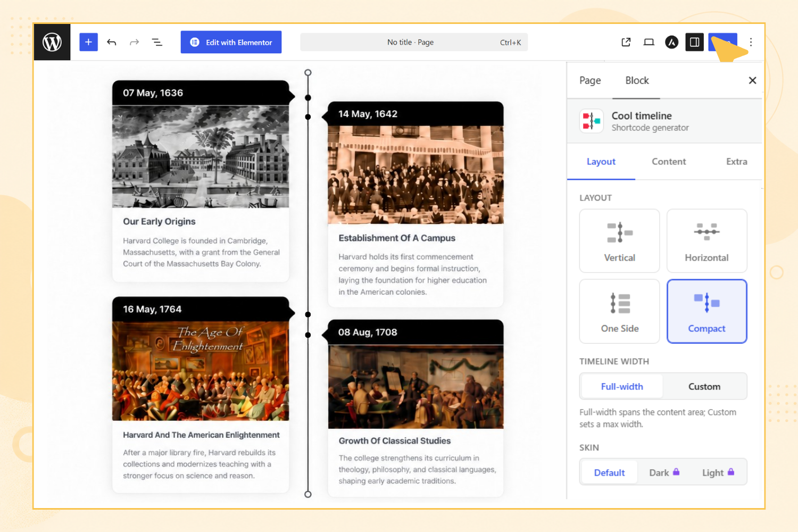Choose the Horizontal layout option
Viewport: 798px width, 532px height.
tap(707, 241)
